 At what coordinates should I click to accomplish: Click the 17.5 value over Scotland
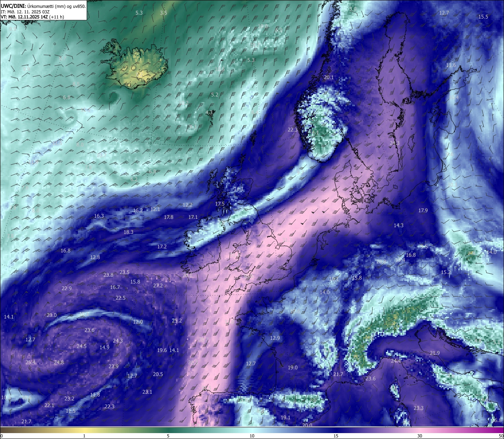[220, 204]
